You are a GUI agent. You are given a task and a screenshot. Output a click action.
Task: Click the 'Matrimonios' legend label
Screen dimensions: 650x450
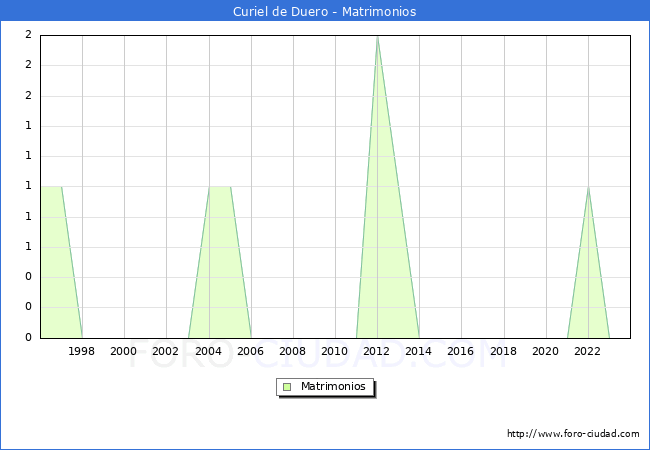(333, 386)
